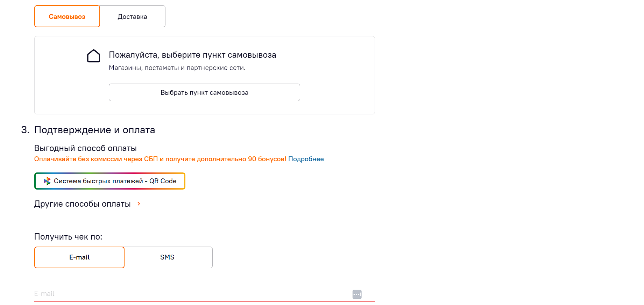
Task: Switch to the Доставка tab
Action: [133, 16]
